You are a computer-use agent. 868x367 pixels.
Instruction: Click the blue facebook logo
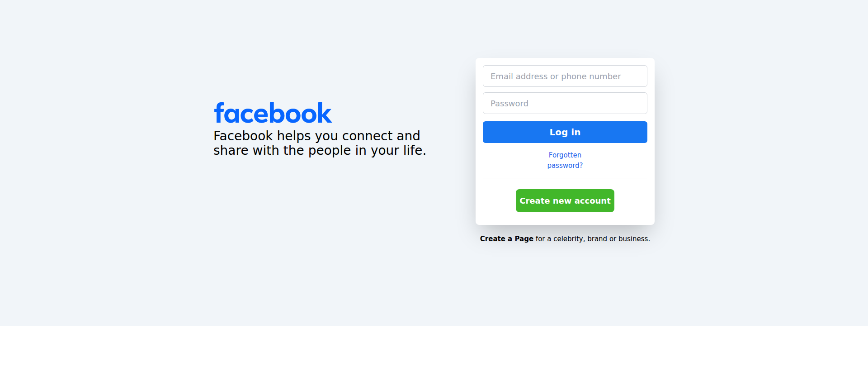pyautogui.click(x=273, y=113)
